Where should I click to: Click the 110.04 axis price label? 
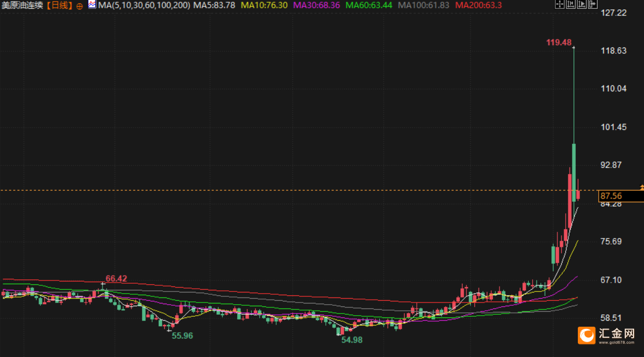click(x=614, y=88)
